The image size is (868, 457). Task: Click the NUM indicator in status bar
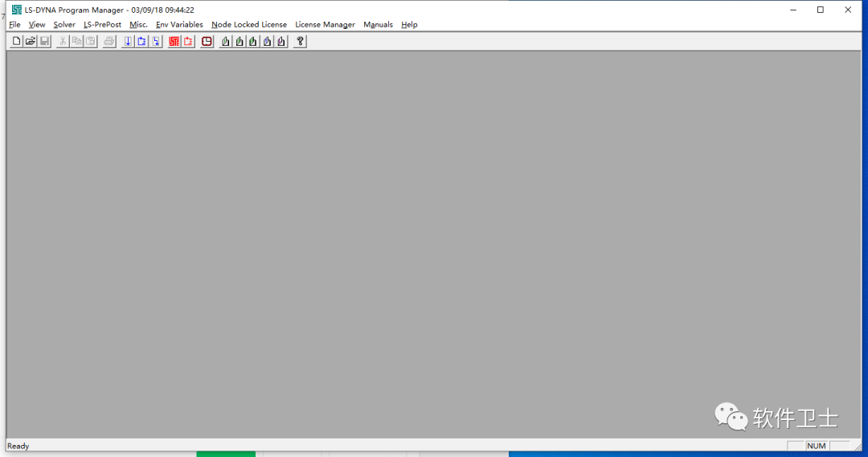816,446
